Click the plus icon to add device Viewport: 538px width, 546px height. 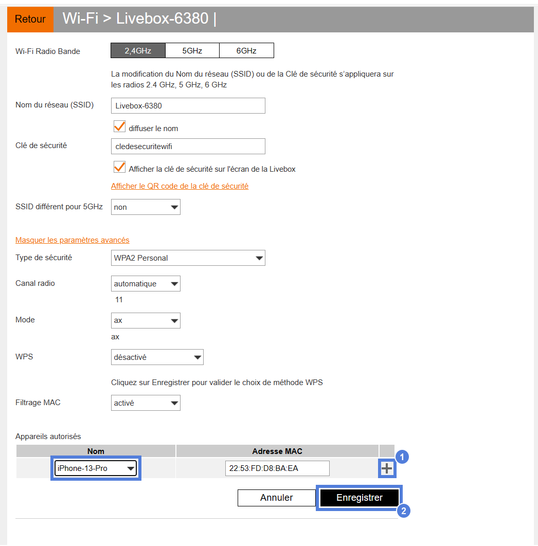tap(387, 468)
